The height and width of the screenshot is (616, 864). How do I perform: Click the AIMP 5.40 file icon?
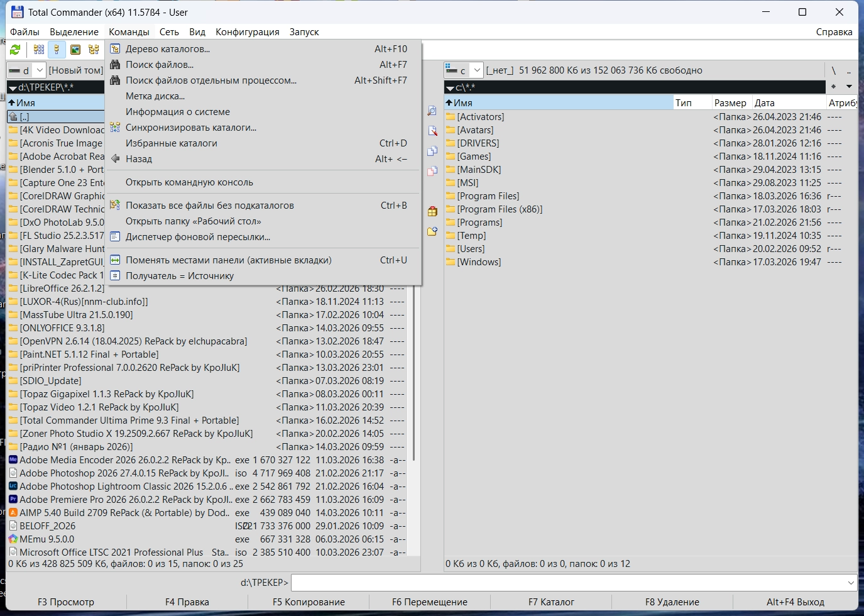pyautogui.click(x=13, y=512)
